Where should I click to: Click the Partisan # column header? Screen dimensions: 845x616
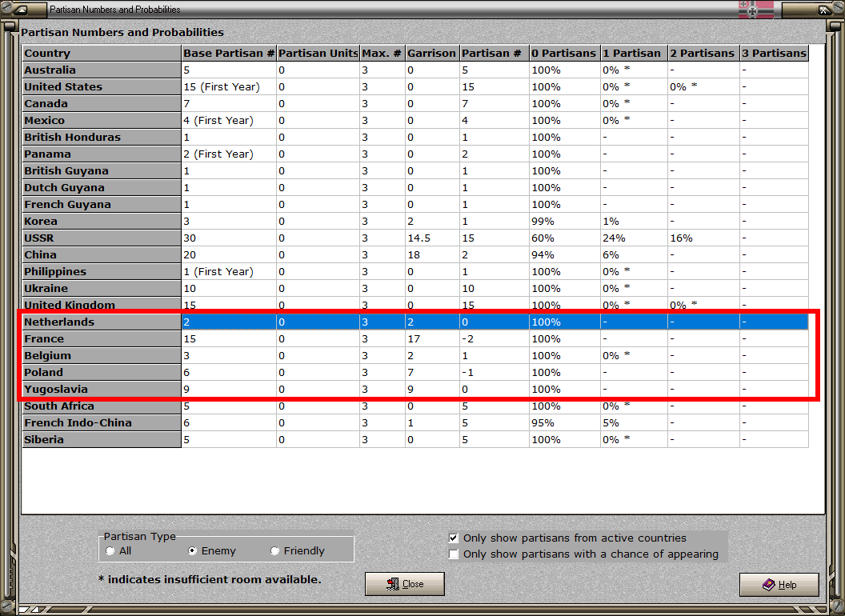click(495, 53)
